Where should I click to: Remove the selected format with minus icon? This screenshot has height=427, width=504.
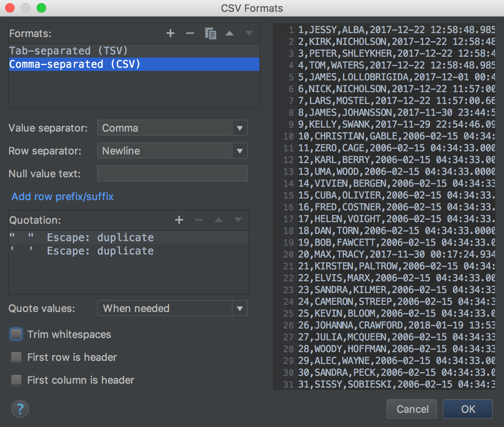pyautogui.click(x=190, y=33)
